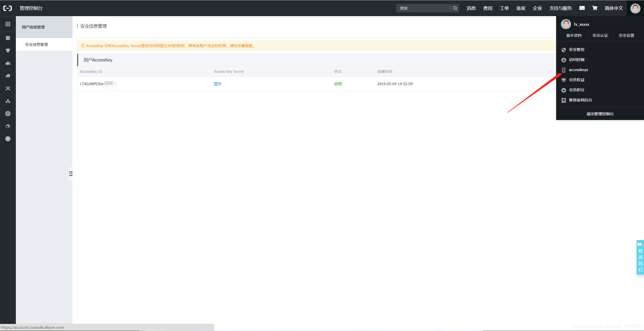Open the user avatar at top right
644x331 pixels.
635,8
